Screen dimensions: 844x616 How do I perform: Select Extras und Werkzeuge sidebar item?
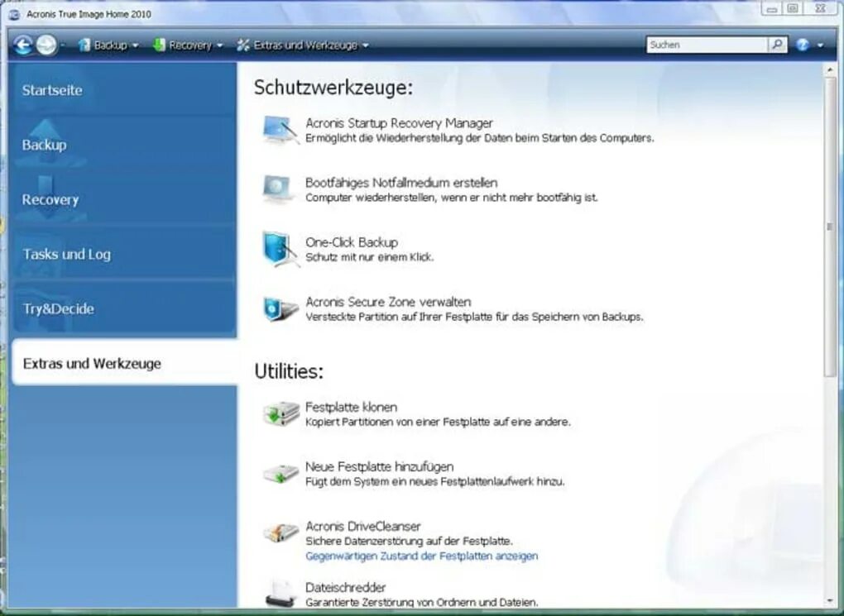[x=124, y=363]
